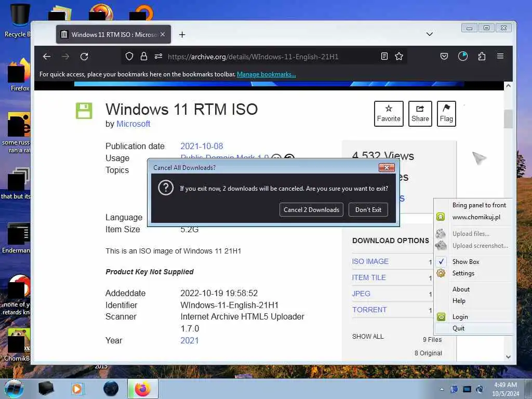This screenshot has height=399, width=532.
Task: Click the Favorite star button
Action: click(x=389, y=114)
